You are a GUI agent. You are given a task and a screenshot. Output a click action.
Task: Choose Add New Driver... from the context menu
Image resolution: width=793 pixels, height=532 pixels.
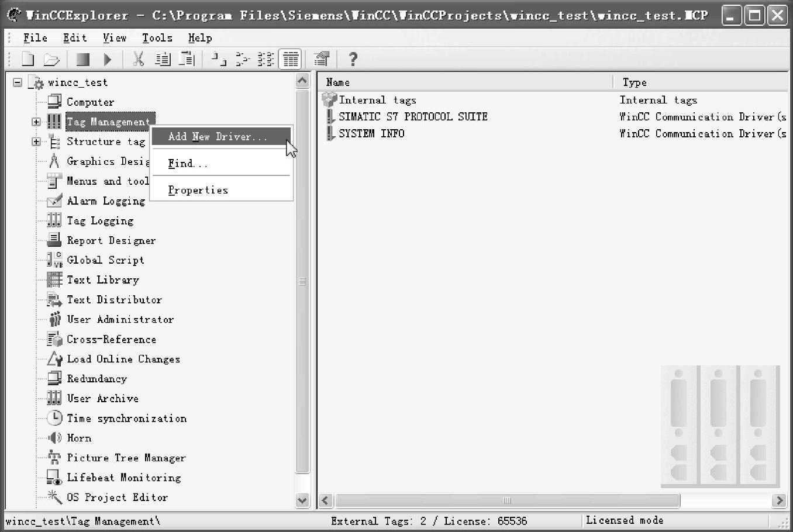221,137
